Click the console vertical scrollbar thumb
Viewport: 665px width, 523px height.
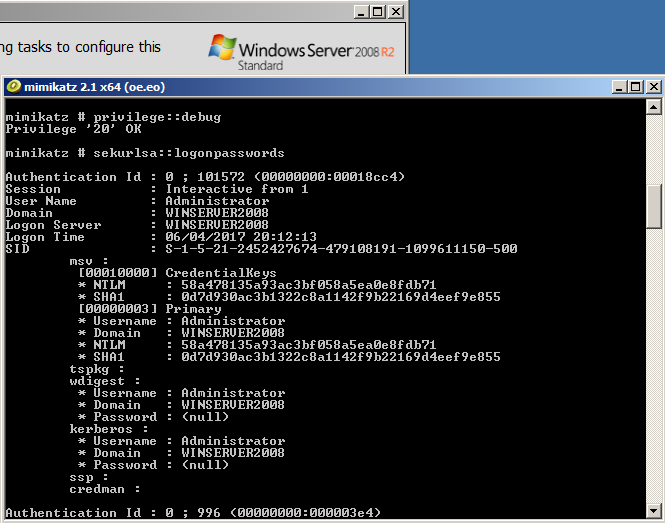(x=654, y=207)
